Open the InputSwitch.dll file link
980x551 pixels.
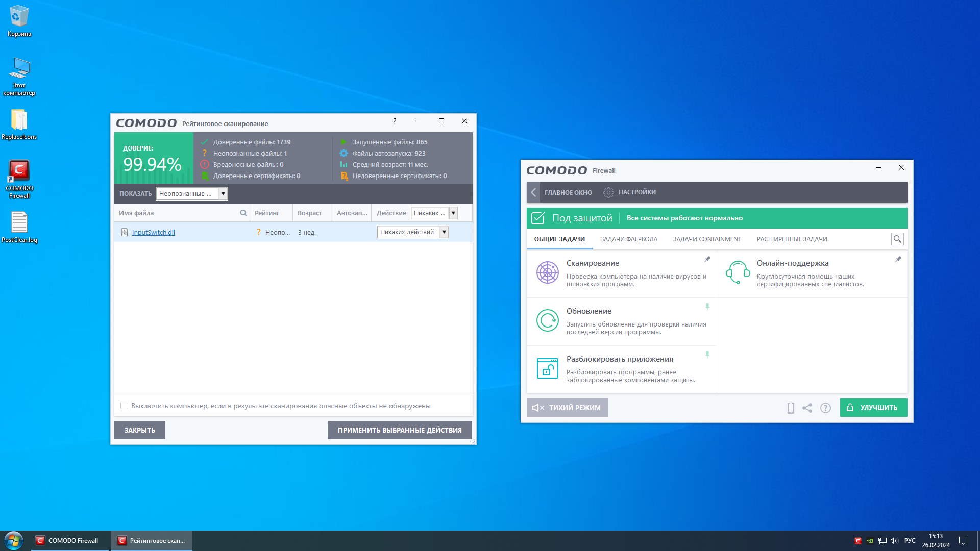(x=153, y=233)
